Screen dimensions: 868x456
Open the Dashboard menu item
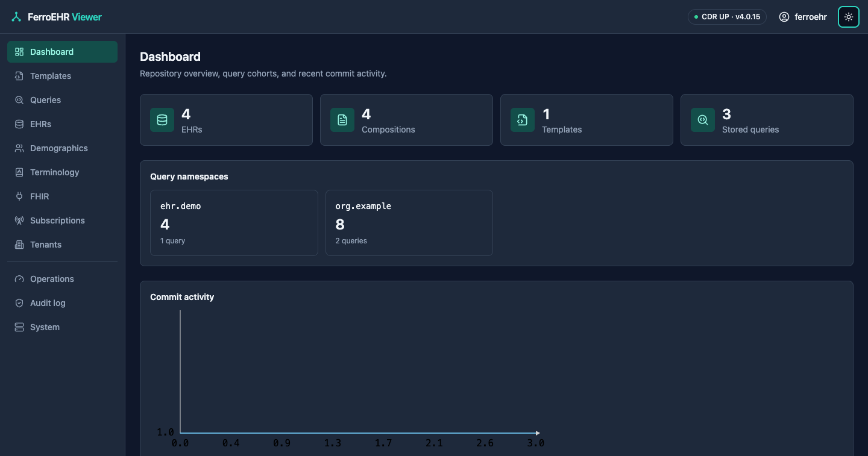click(x=62, y=52)
